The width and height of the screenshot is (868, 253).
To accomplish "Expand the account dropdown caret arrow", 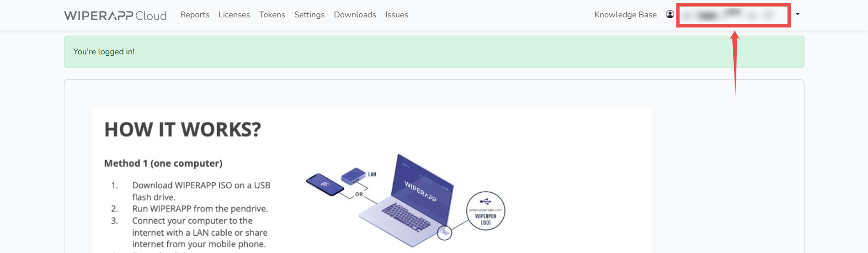I will point(798,14).
